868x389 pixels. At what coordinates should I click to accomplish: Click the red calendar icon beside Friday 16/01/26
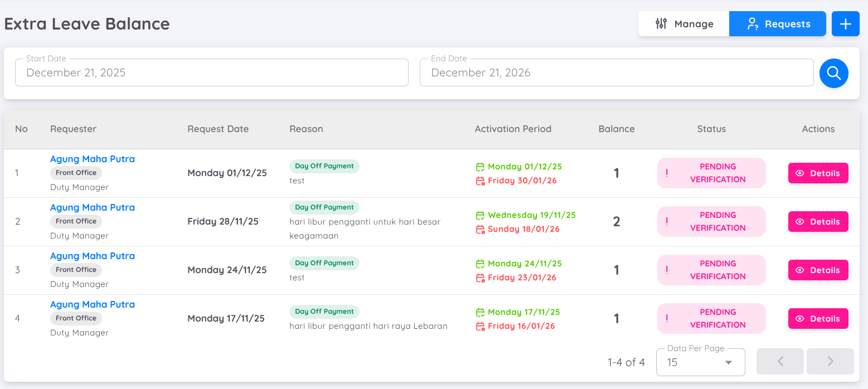[x=480, y=326]
